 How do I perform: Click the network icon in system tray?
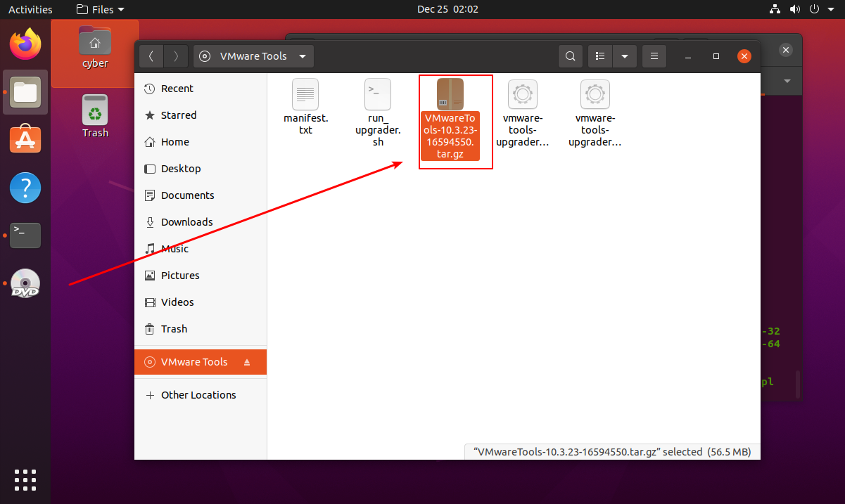pyautogui.click(x=775, y=9)
